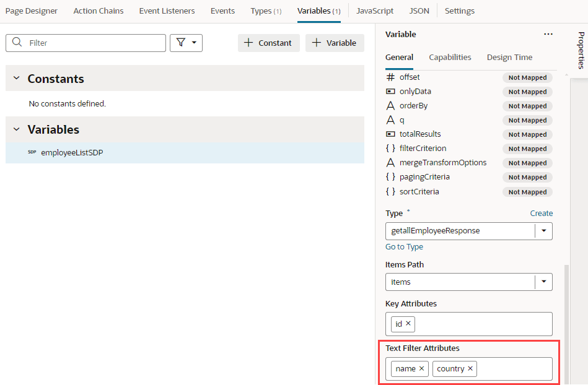
Task: Open the funnel filter options dropdown
Action: click(186, 43)
